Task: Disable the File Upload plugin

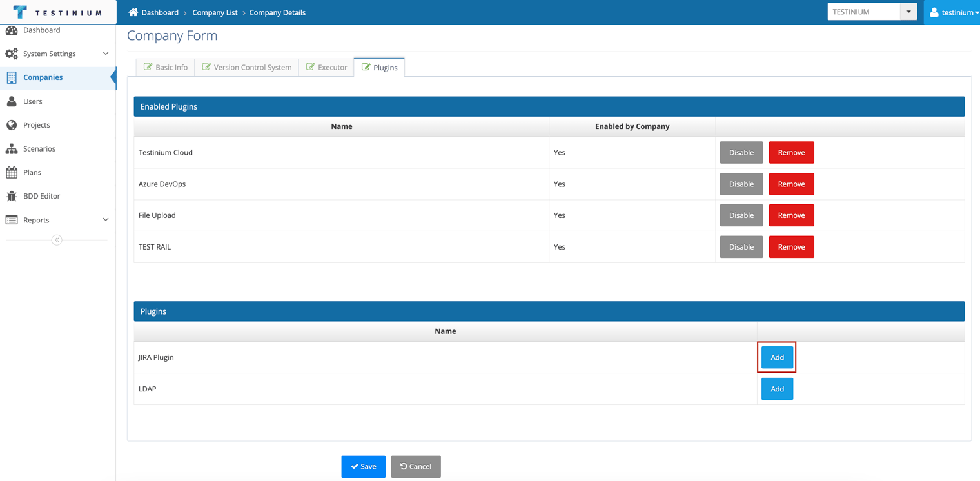Action: click(741, 215)
